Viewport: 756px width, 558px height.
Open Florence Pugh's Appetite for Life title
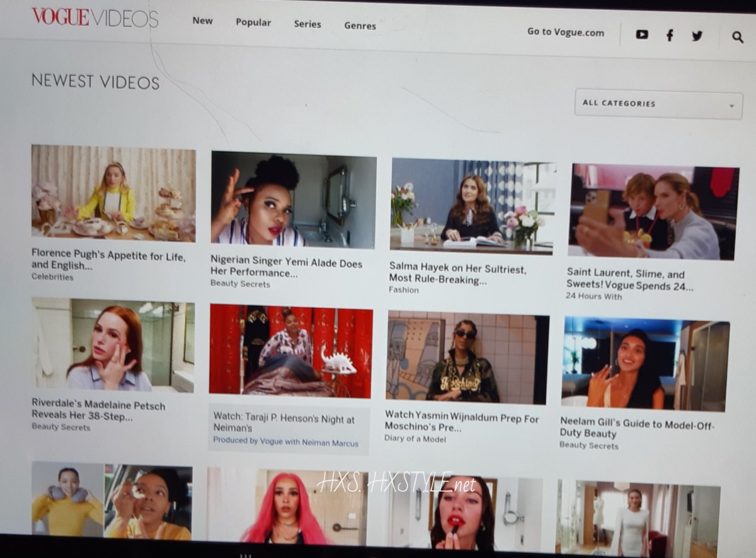[x=108, y=259]
